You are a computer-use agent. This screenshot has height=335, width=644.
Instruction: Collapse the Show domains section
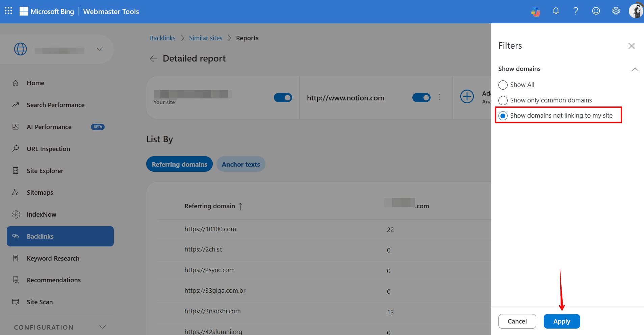click(x=635, y=69)
